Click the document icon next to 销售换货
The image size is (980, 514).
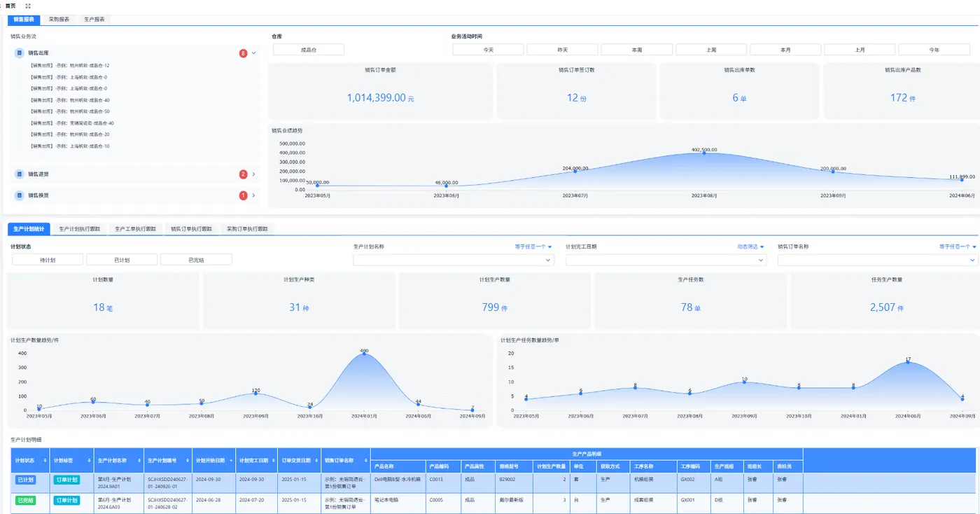[20, 195]
